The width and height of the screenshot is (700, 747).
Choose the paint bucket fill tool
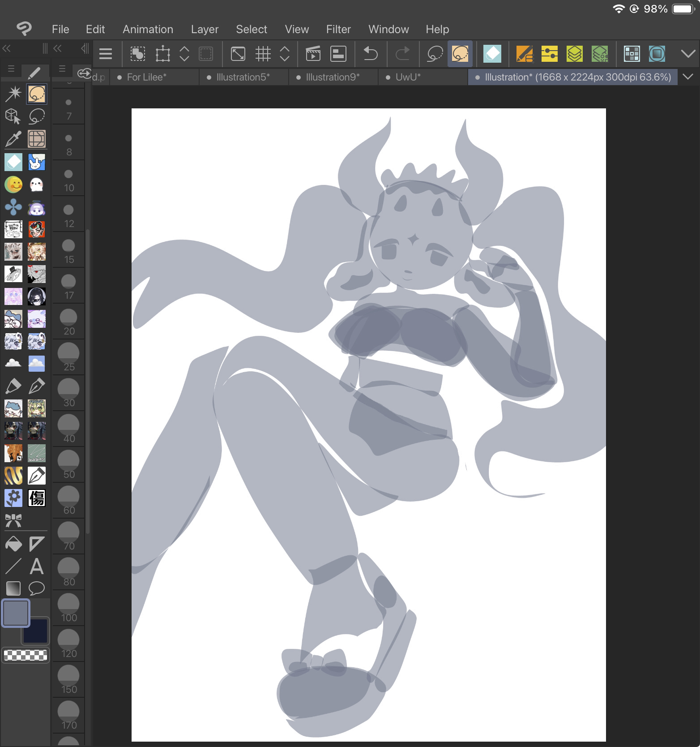(13, 544)
